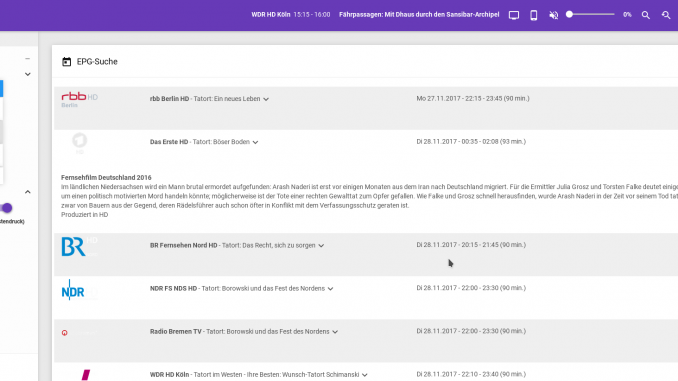Click the WDR HD Köln pink logo
This screenshot has height=381, width=678.
[x=86, y=375]
